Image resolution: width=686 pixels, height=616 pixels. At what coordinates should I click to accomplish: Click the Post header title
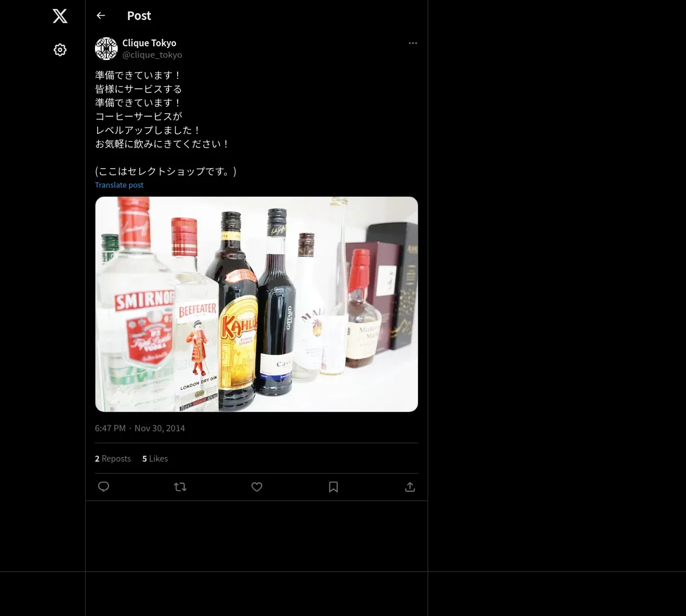[x=139, y=15]
